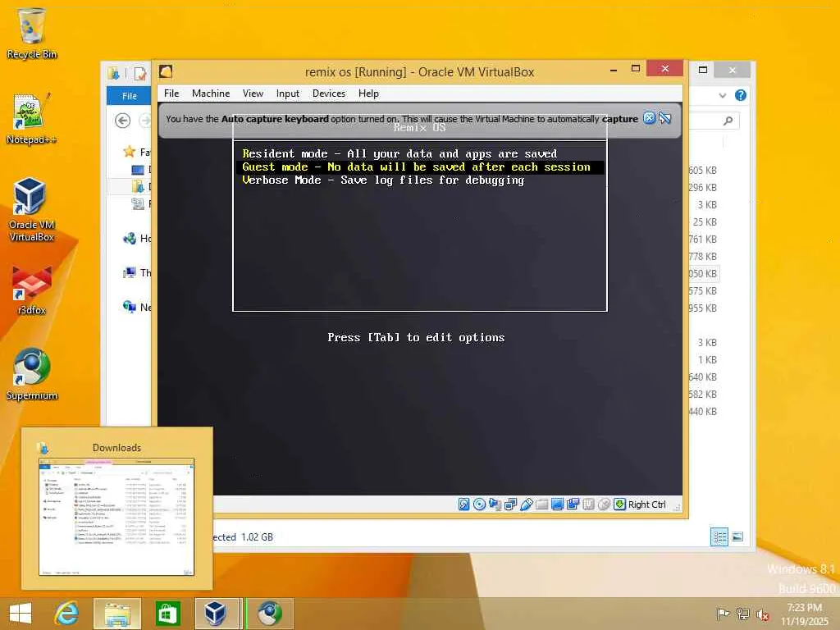The height and width of the screenshot is (630, 840).
Task: Open the clock showing 7:23 PM
Action: pos(804,614)
